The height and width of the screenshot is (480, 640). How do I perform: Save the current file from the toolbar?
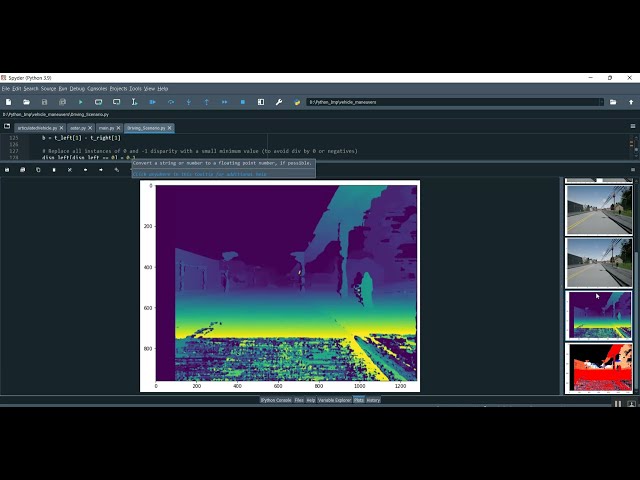[44, 102]
